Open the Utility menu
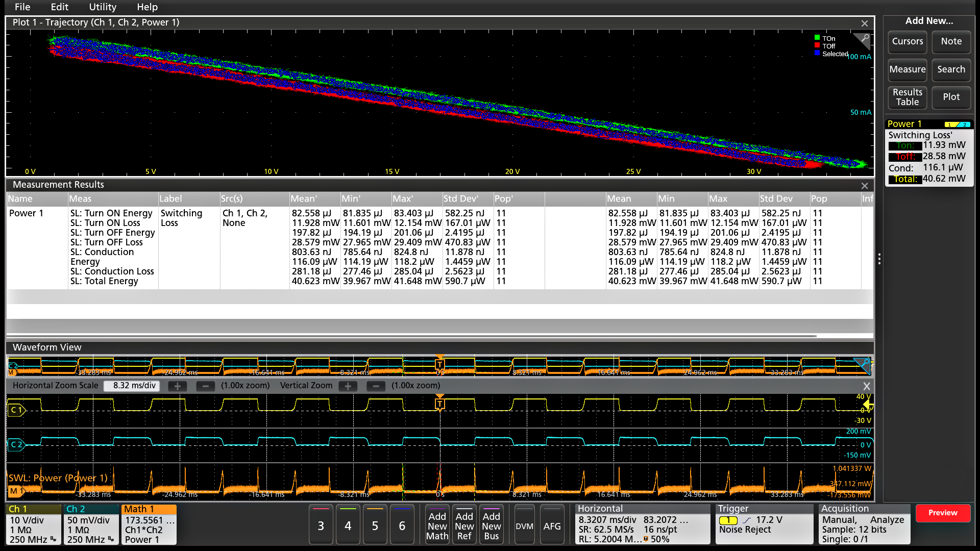This screenshot has height=551, width=980. click(102, 7)
